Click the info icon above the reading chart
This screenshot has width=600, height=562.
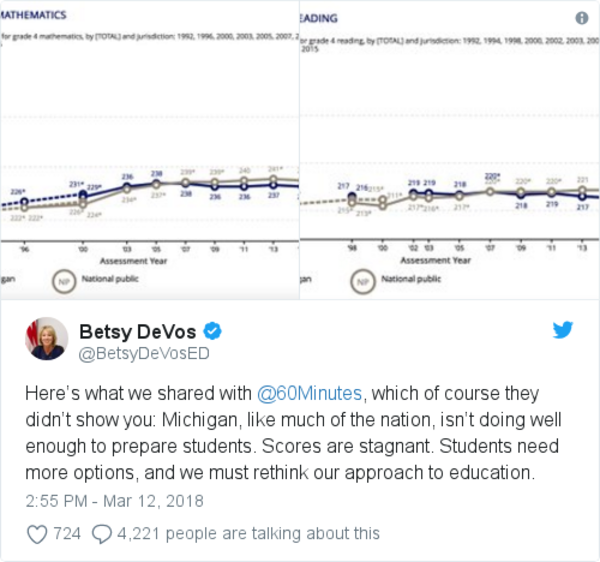(582, 18)
